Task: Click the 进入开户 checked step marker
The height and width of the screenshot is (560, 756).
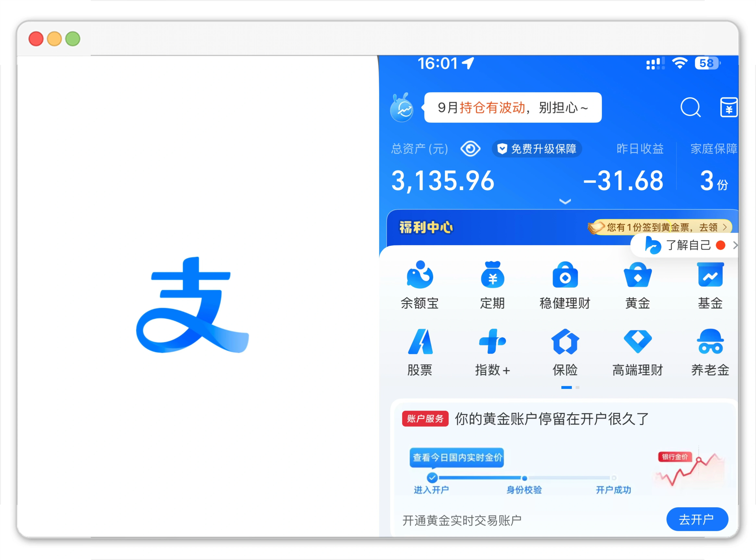Action: pyautogui.click(x=432, y=478)
